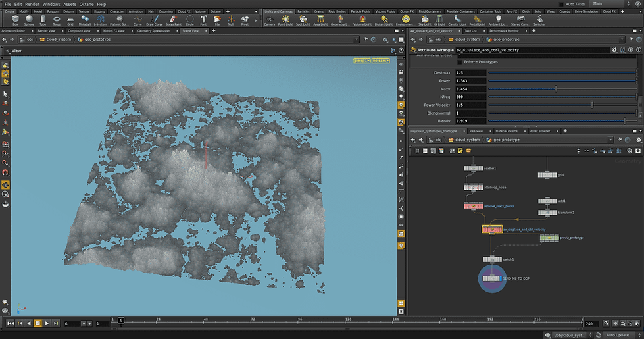
Task: Expand the scene view path dropdown arrow
Action: (x=356, y=39)
